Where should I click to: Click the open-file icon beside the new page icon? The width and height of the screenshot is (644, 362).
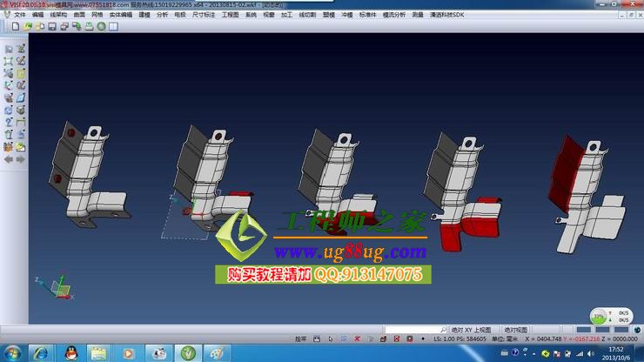(x=28, y=26)
